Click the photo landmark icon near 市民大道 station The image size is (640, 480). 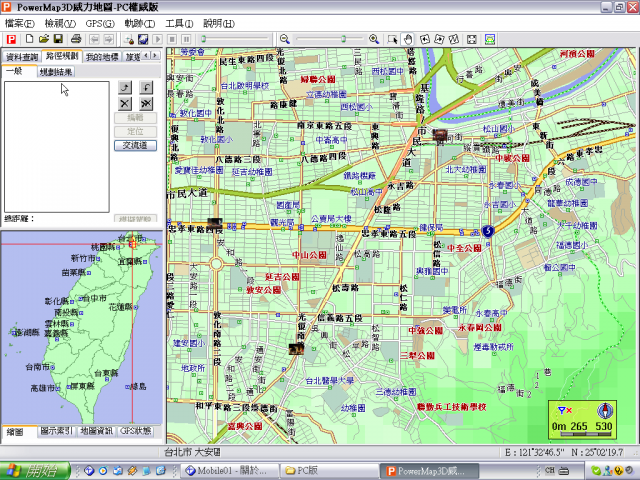point(440,134)
